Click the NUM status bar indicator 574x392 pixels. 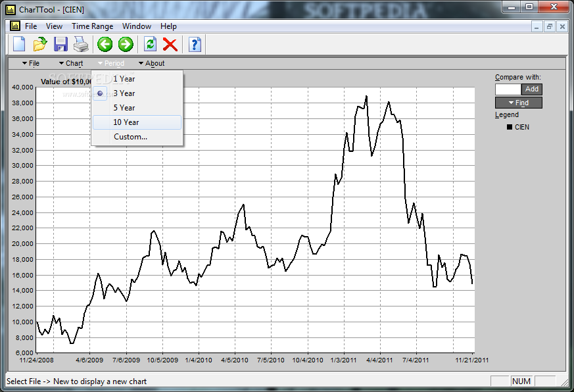(521, 381)
